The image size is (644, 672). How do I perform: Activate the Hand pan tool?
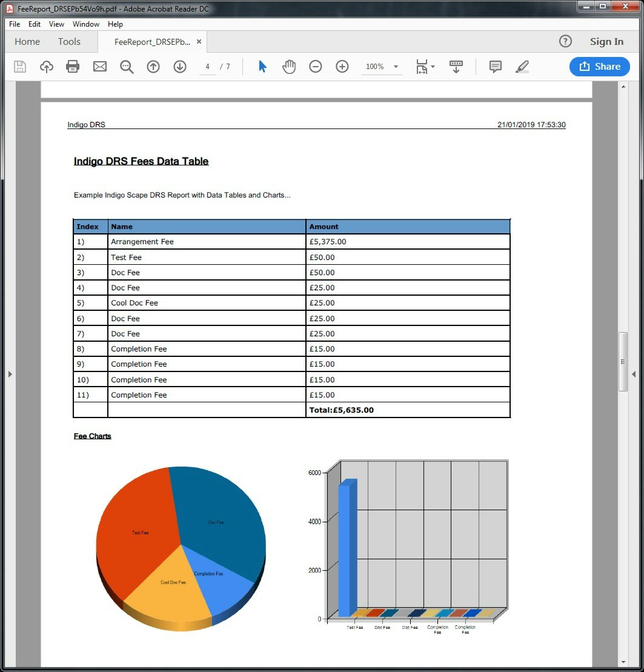point(289,67)
